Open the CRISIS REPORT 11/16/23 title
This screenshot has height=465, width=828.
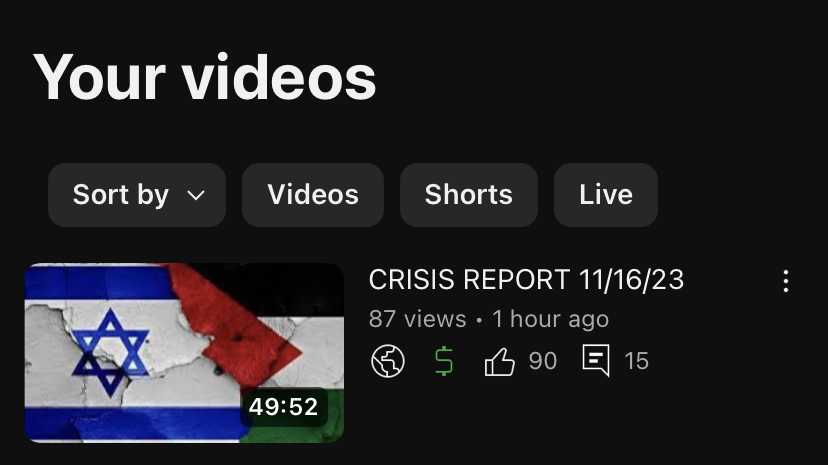526,280
